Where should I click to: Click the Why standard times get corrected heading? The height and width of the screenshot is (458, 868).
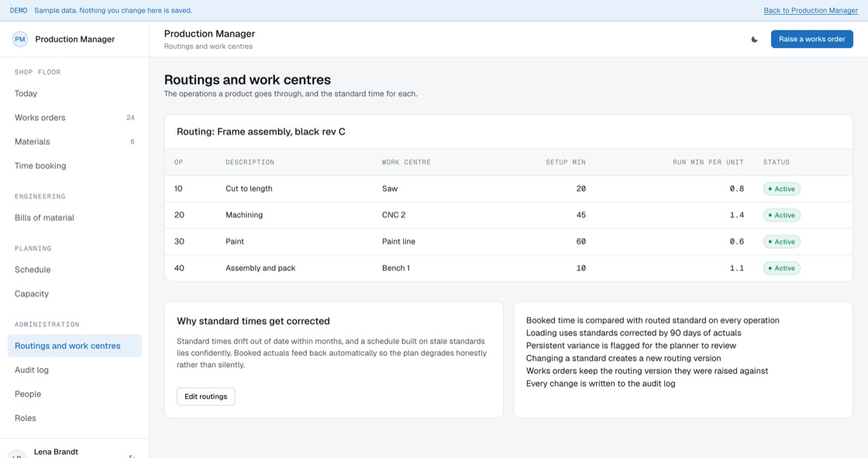pyautogui.click(x=253, y=321)
